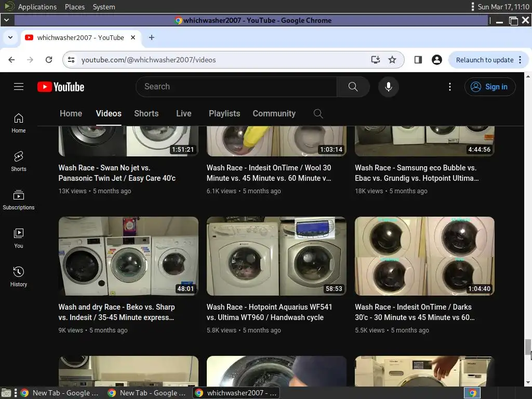Open Hotpoint Aquarius WF541 video title
The width and height of the screenshot is (532, 399).
[x=270, y=312]
